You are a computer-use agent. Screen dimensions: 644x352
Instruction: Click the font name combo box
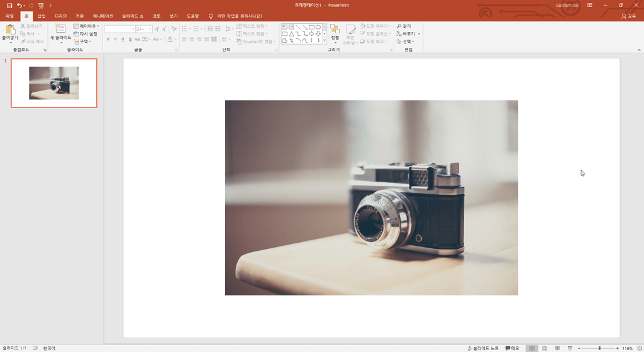[x=119, y=29]
